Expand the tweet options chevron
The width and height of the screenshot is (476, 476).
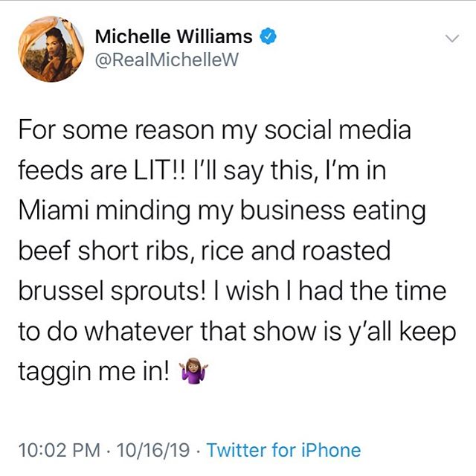(452, 39)
